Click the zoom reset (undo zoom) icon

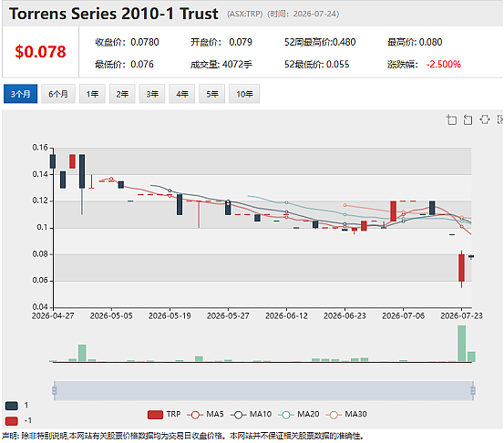pos(468,119)
